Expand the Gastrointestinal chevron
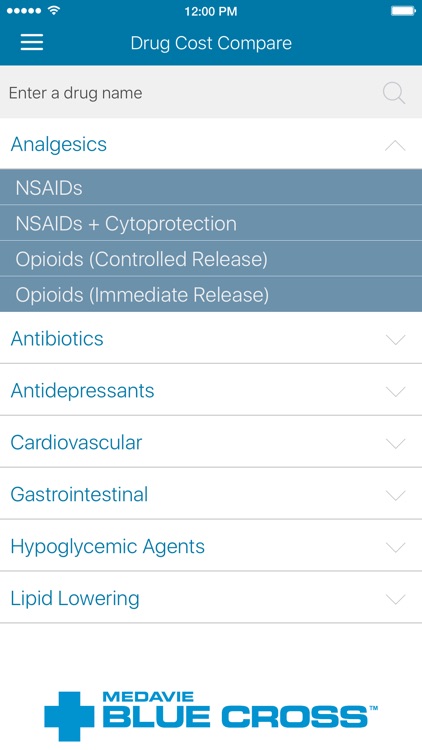This screenshot has height=750, width=422. pos(395,495)
